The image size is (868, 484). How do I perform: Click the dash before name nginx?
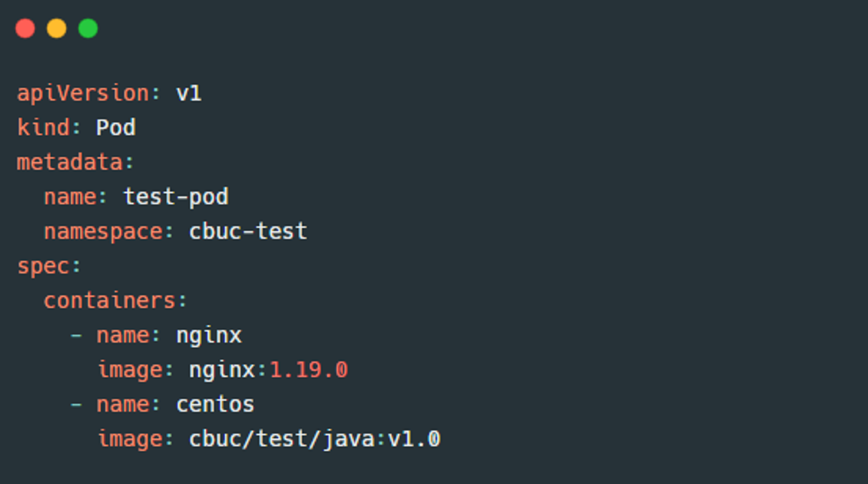tap(76, 335)
